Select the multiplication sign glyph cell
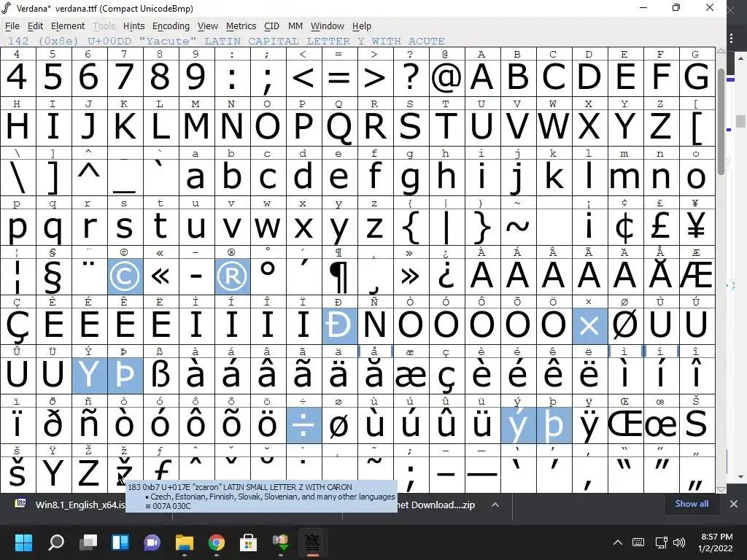 click(589, 326)
